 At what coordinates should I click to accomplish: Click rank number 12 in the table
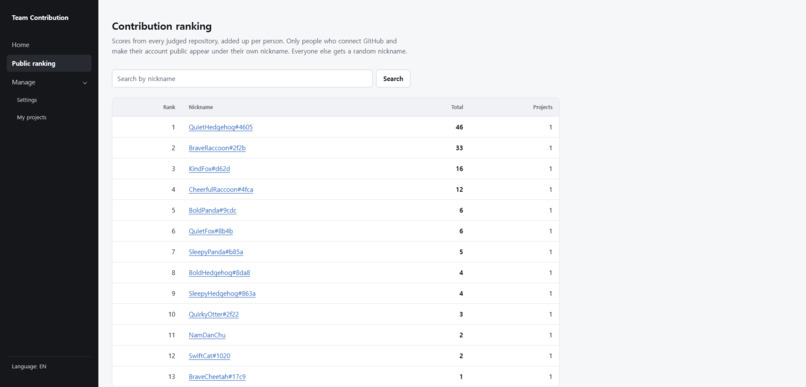172,356
